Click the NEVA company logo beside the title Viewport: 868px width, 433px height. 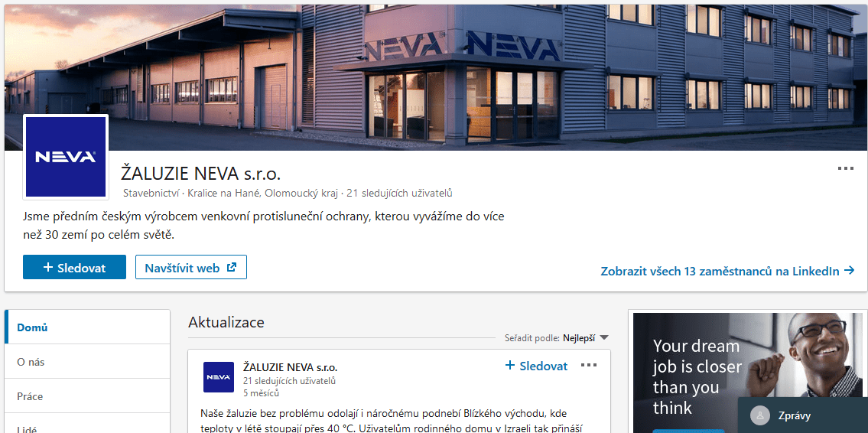tap(66, 157)
